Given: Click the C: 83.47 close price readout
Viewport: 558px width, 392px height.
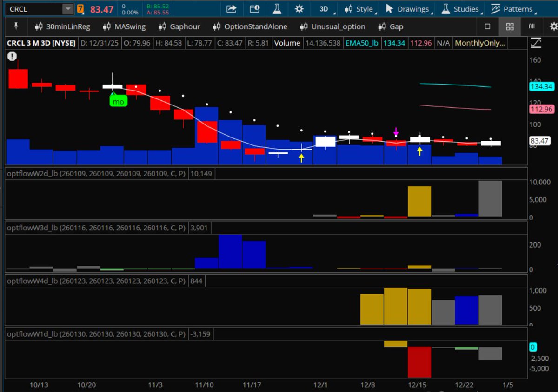Looking at the screenshot, I should point(230,43).
